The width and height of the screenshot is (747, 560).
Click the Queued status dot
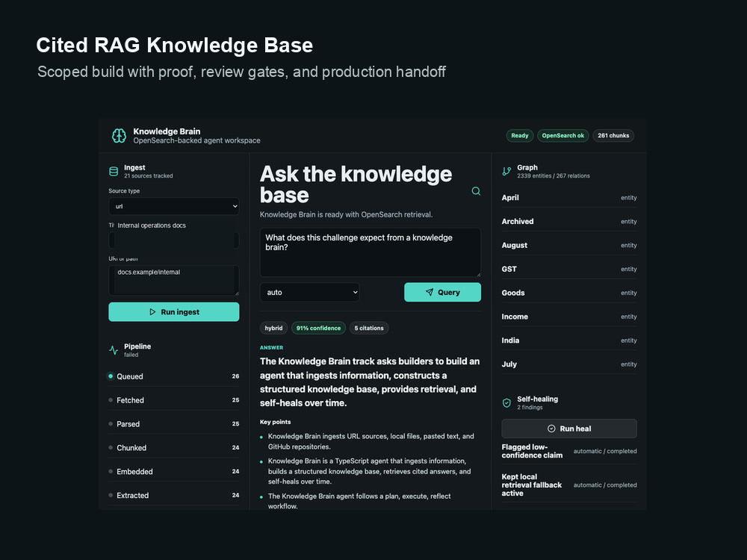(111, 376)
